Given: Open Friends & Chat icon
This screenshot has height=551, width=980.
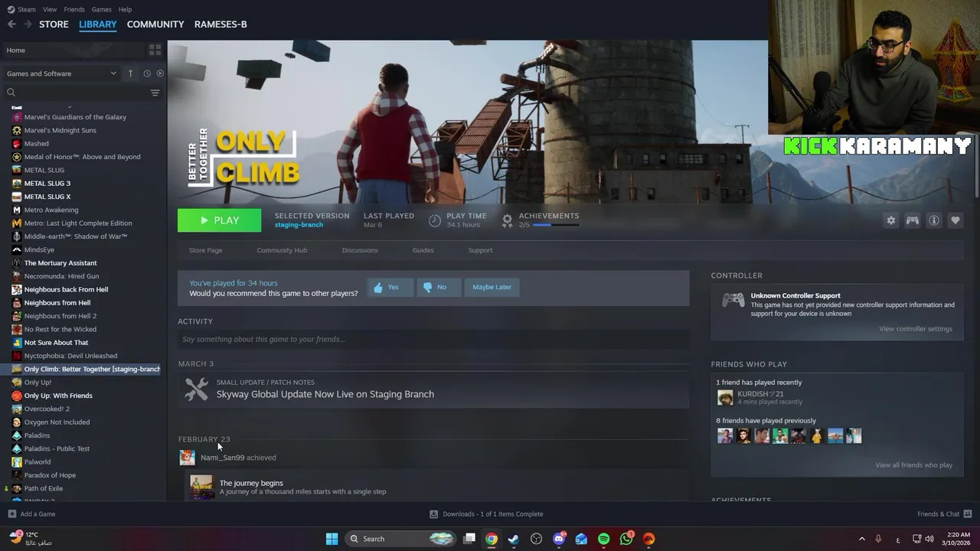Looking at the screenshot, I should coord(967,514).
